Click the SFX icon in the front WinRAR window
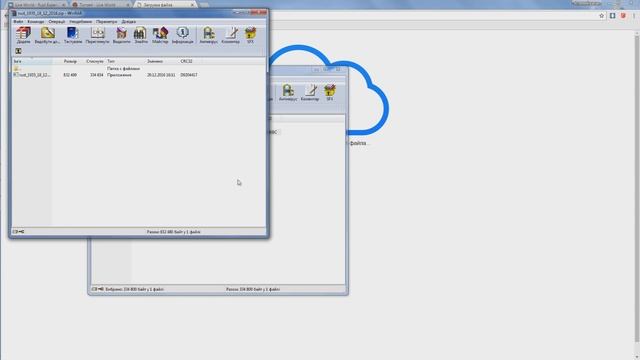640x360 pixels. (x=250, y=35)
